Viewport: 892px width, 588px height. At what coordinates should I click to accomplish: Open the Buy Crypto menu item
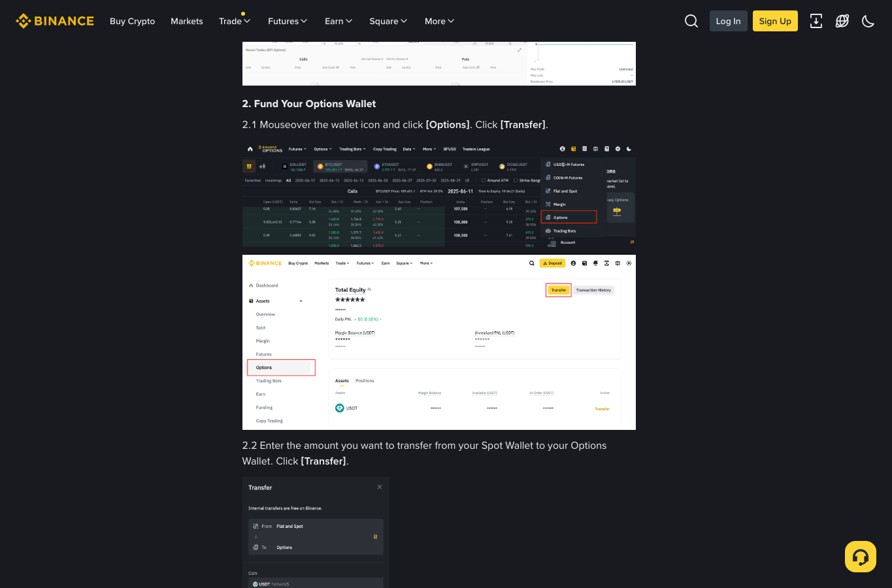point(132,21)
